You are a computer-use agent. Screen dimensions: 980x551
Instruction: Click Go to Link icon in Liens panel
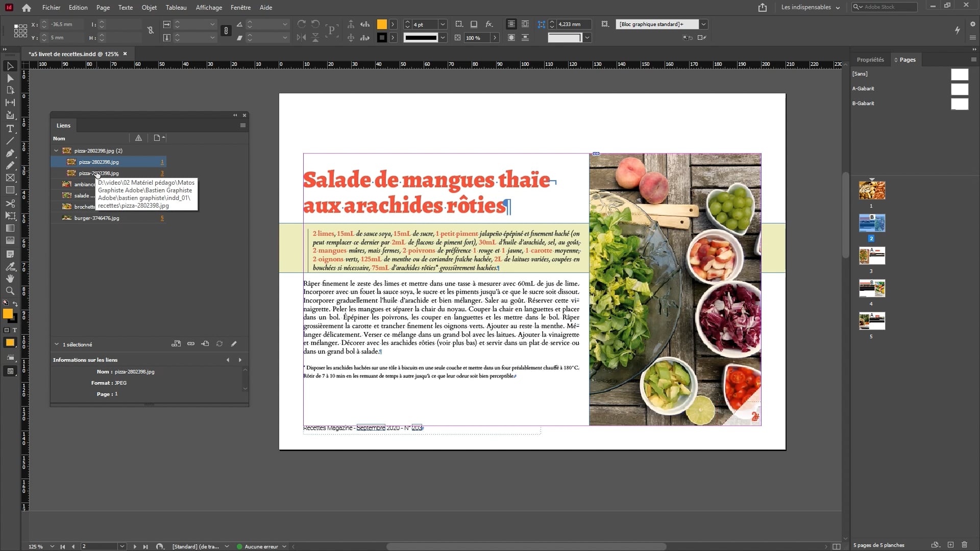point(205,344)
